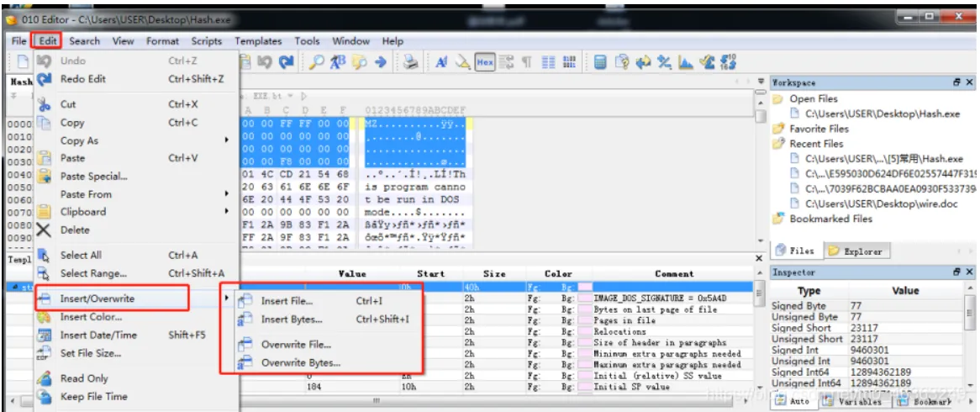Open the Search menu
Screen dimensions: 980x412
[84, 41]
